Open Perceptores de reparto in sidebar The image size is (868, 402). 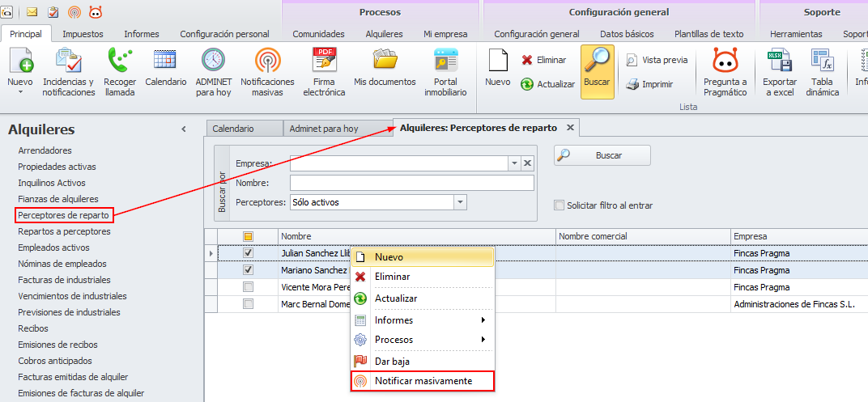click(x=64, y=214)
